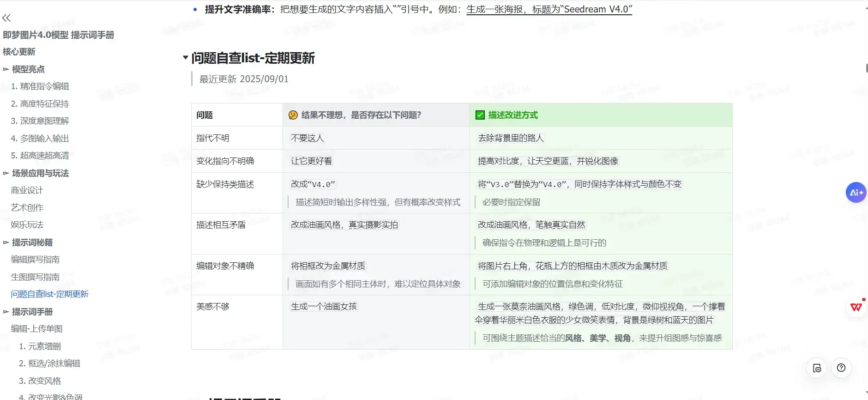Navigate to 娱乐玩法 section
The width and height of the screenshot is (868, 400).
[27, 225]
